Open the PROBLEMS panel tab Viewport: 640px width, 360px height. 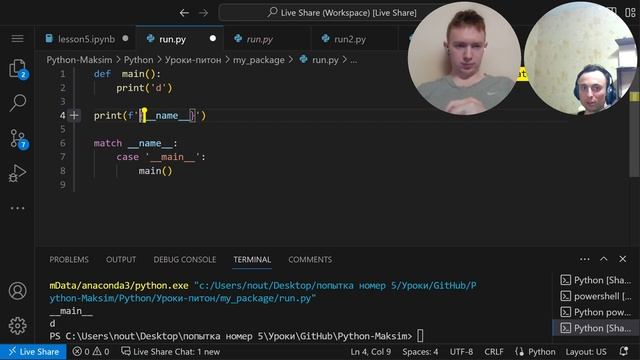69,260
